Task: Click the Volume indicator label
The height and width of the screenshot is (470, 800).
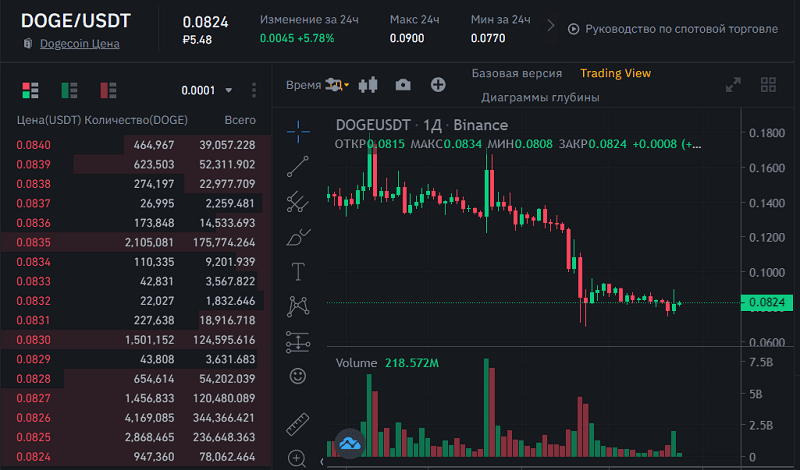Action: pyautogui.click(x=356, y=363)
